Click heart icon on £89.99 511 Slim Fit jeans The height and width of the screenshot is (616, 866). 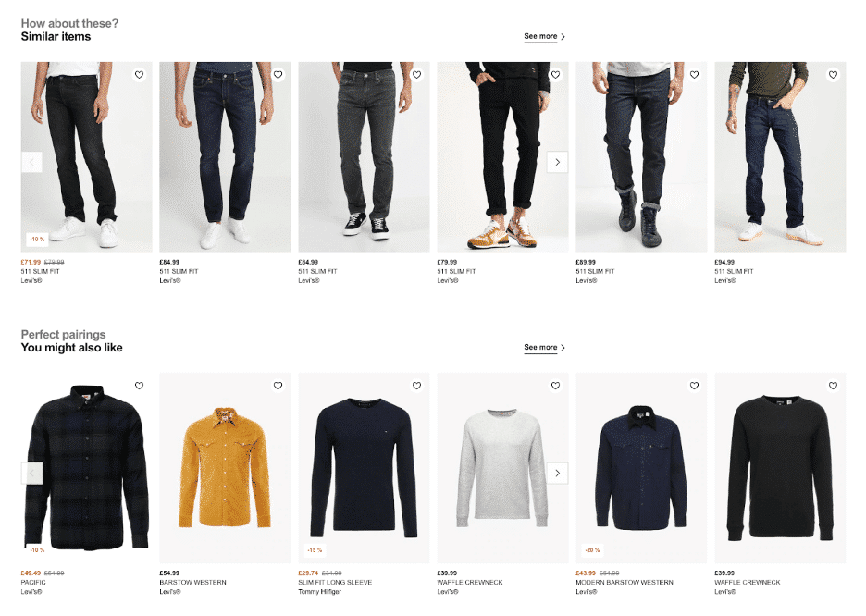click(694, 75)
